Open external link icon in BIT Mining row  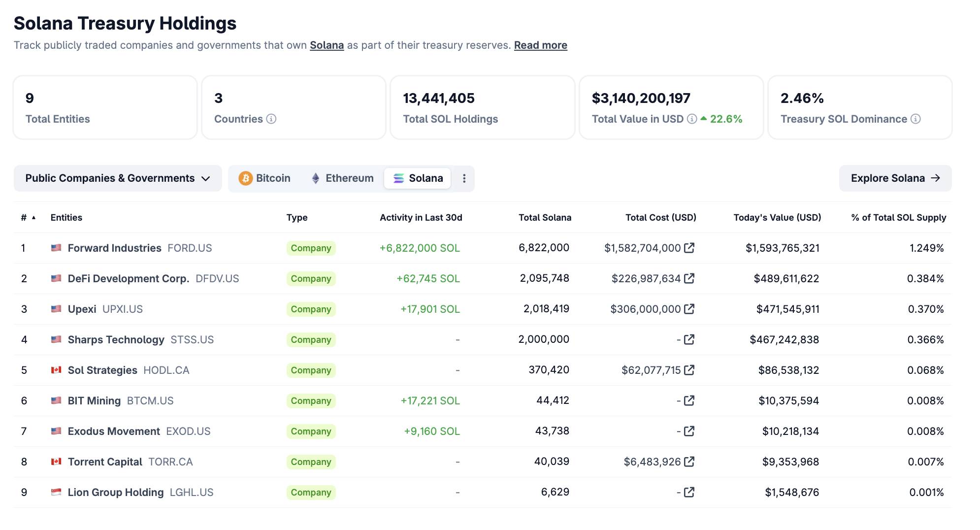click(689, 400)
